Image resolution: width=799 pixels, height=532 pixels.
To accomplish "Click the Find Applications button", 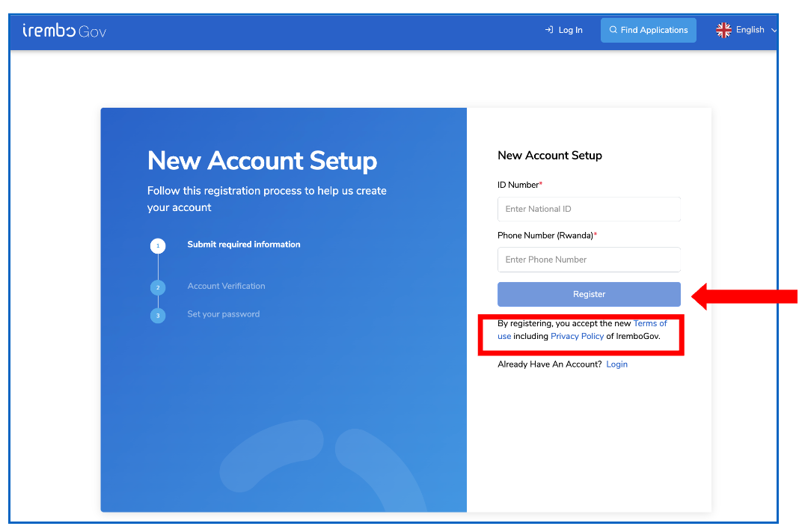I will [648, 30].
